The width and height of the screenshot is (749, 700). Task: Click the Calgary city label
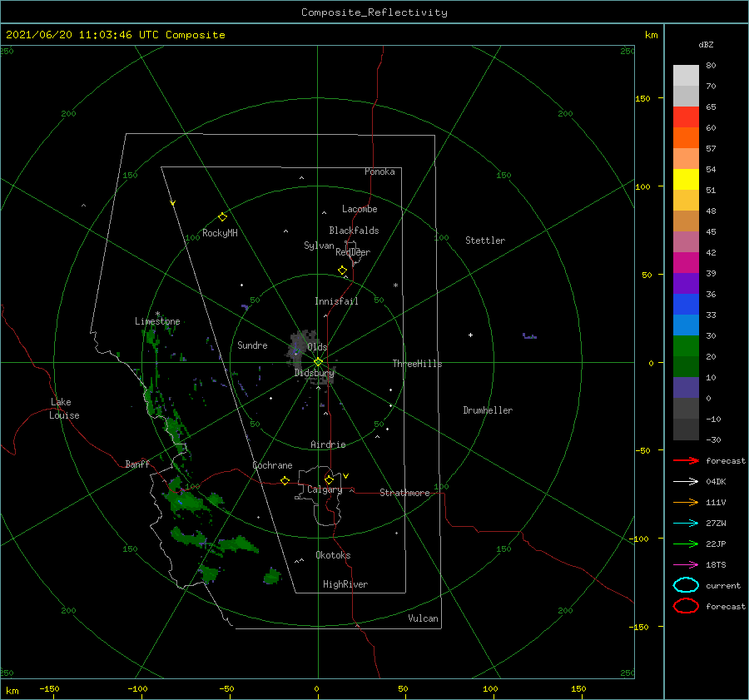[325, 489]
